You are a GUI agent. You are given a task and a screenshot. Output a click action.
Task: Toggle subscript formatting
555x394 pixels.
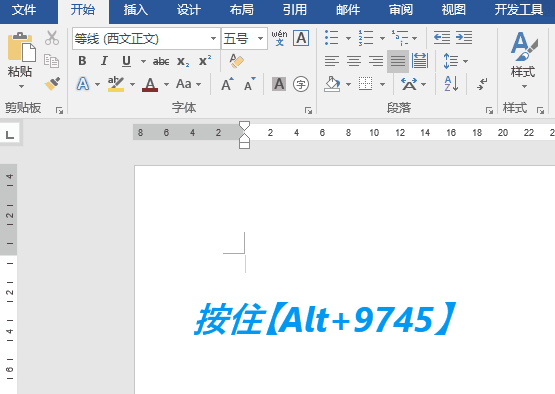point(183,62)
